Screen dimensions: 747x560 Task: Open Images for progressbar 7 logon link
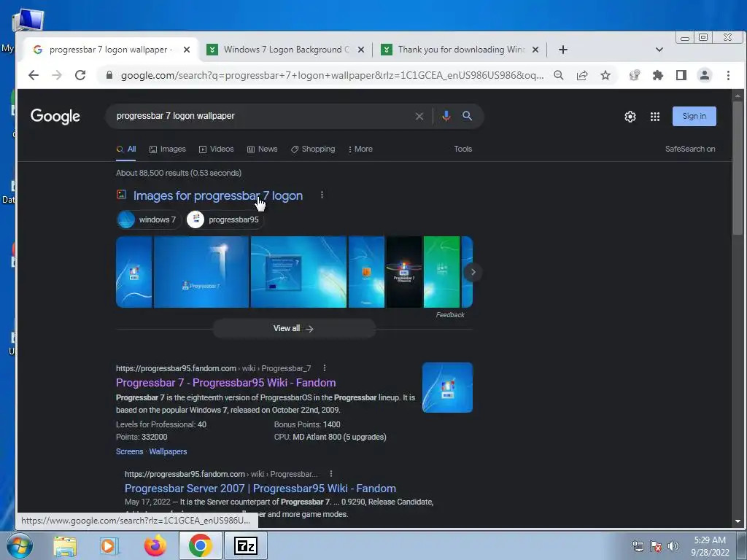[x=217, y=195]
